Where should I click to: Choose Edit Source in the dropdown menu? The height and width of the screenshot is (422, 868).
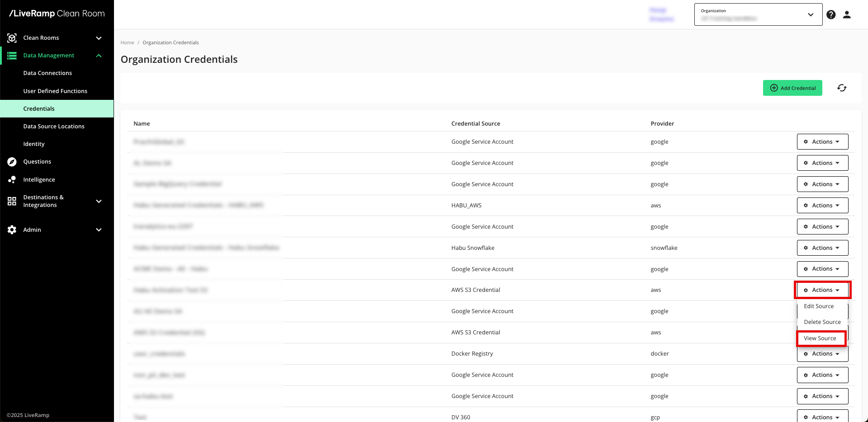point(818,306)
